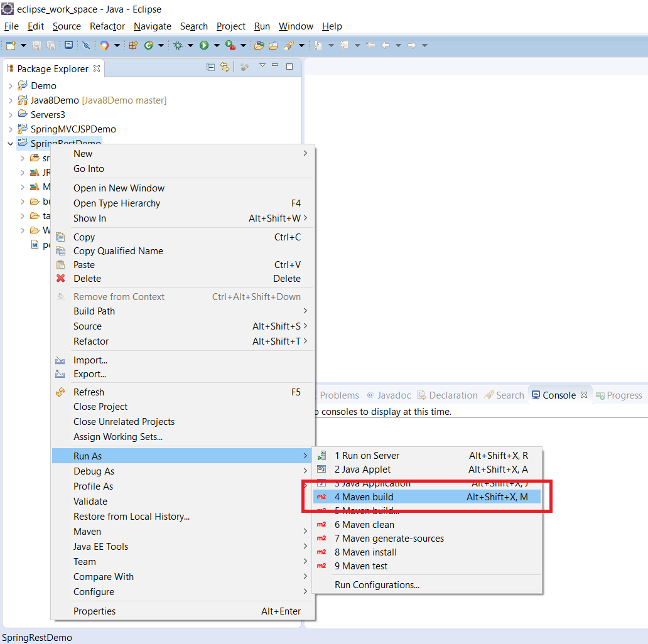This screenshot has width=648, height=644.
Task: Click the Debug bug icon in toolbar
Action: click(178, 45)
